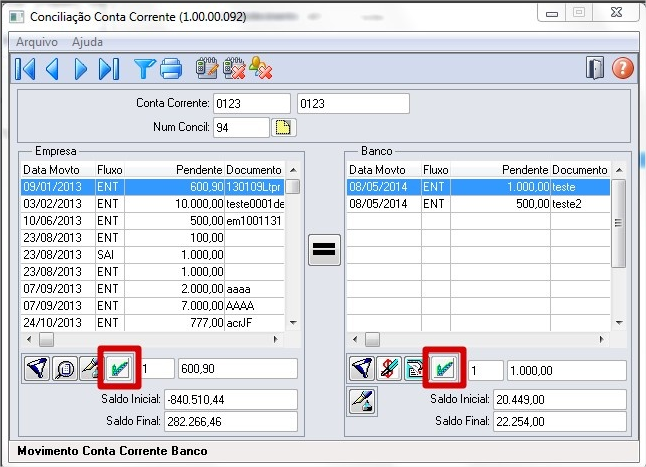Screen dimensions: 646x467
Task: Select Banco row with document teste
Action: coord(478,187)
